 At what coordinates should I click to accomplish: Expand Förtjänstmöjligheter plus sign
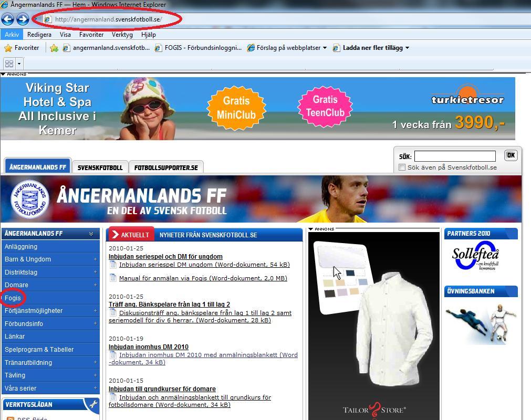[x=95, y=310]
